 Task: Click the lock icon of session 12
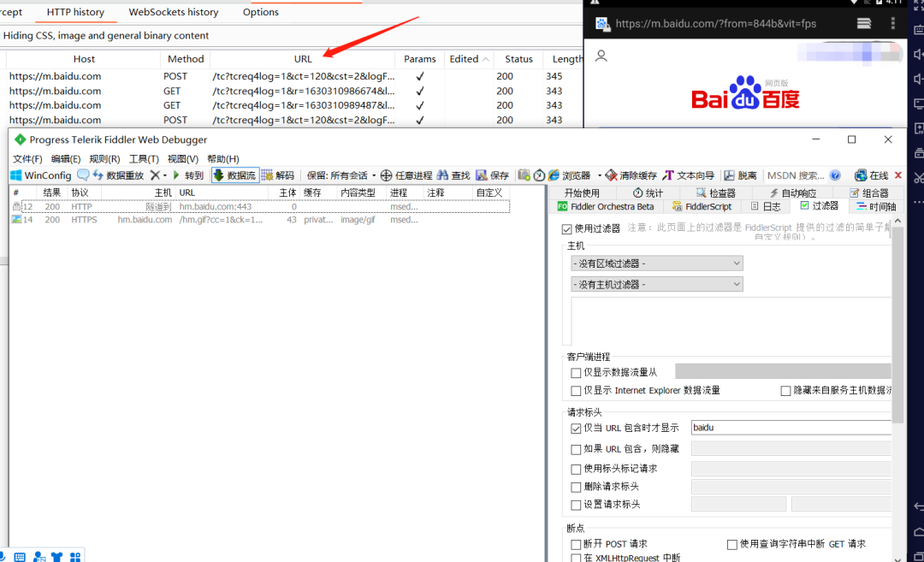(16, 206)
